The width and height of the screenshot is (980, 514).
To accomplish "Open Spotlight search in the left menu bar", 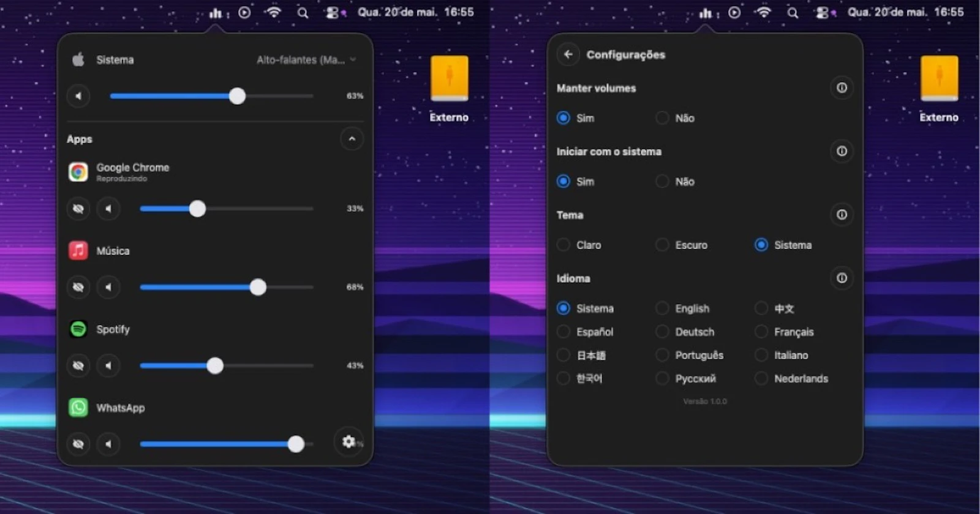I will click(303, 13).
